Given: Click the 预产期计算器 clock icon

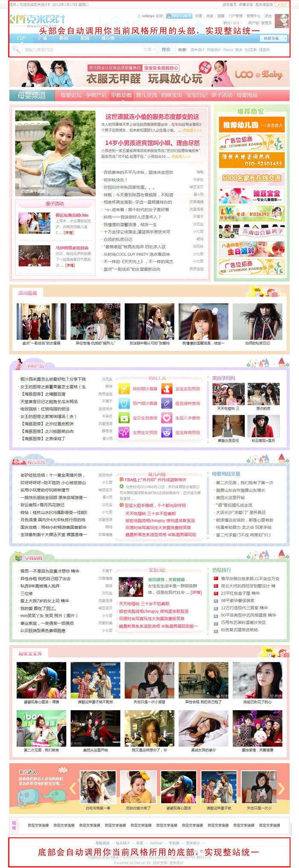Looking at the screenshot, I should (124, 403).
